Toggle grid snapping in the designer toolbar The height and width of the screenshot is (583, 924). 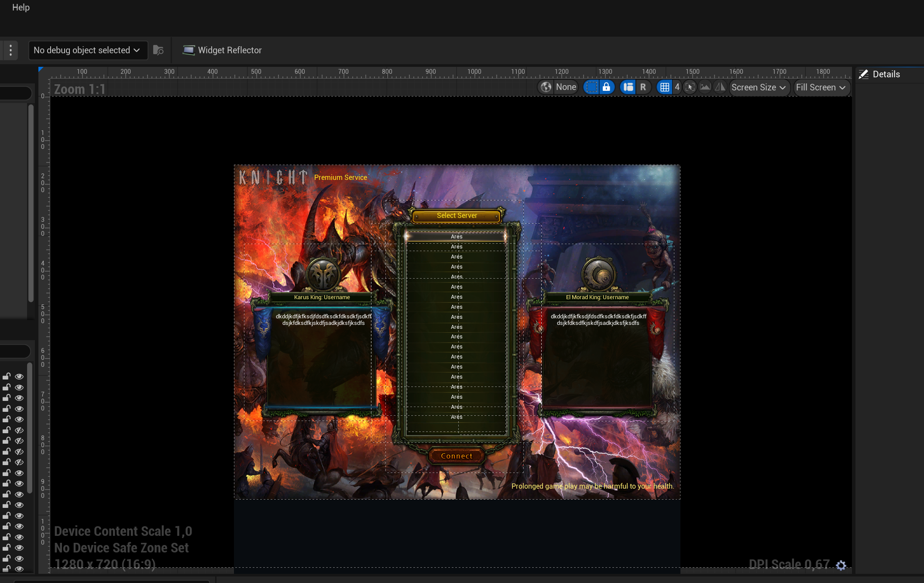click(664, 87)
